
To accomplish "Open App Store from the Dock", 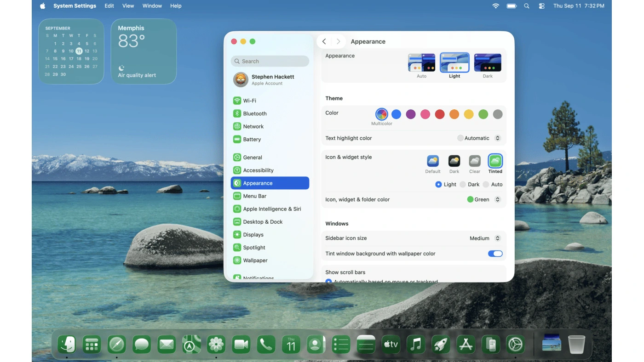I will tap(466, 344).
